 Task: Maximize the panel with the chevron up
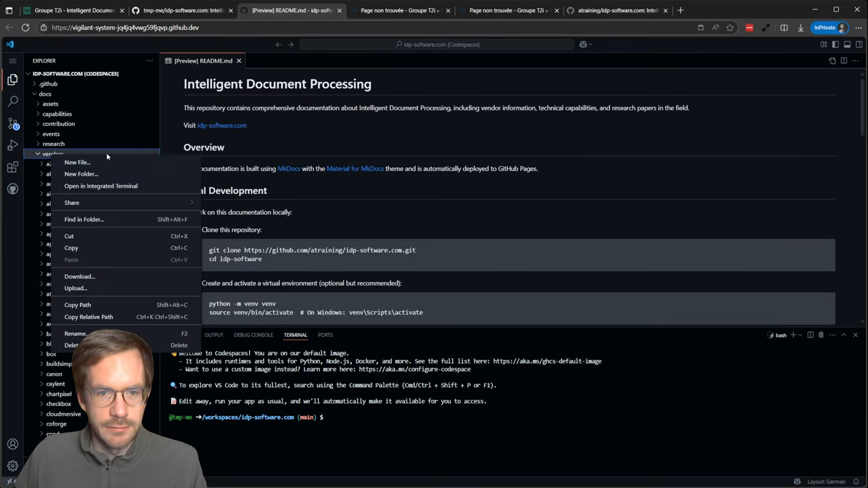point(844,335)
